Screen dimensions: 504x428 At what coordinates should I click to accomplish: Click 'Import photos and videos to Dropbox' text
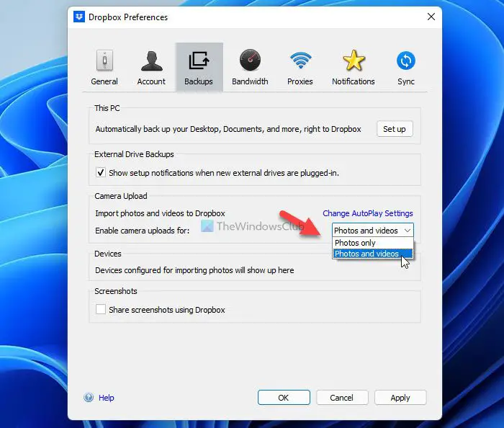(160, 213)
